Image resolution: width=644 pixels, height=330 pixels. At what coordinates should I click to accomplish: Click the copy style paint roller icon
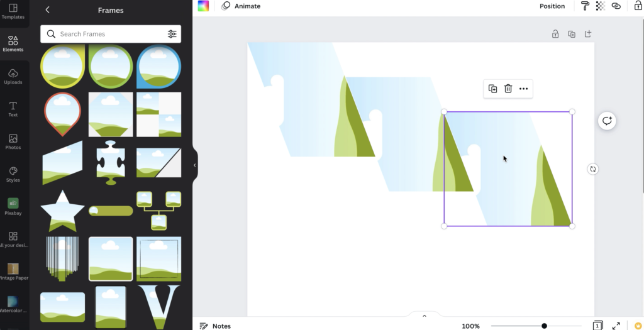click(x=585, y=6)
